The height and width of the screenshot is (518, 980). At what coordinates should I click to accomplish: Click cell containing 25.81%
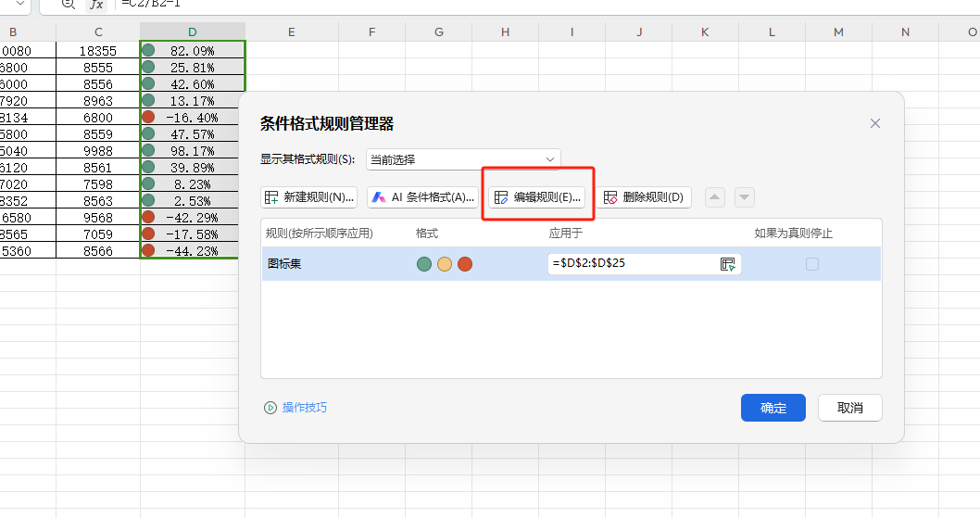(x=193, y=67)
